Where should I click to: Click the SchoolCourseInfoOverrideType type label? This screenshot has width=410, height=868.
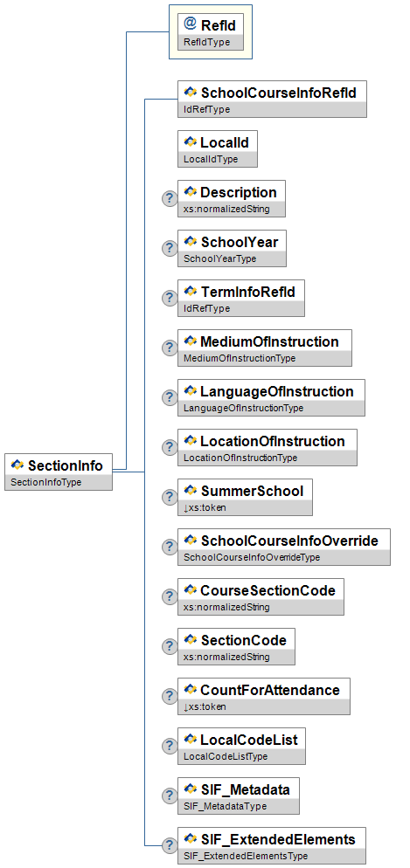coord(252,557)
